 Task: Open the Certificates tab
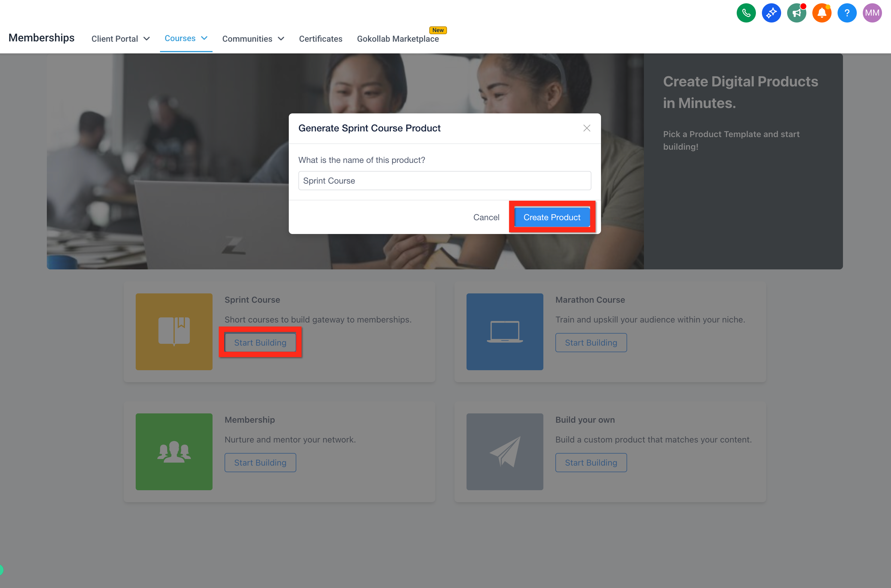[x=320, y=39]
